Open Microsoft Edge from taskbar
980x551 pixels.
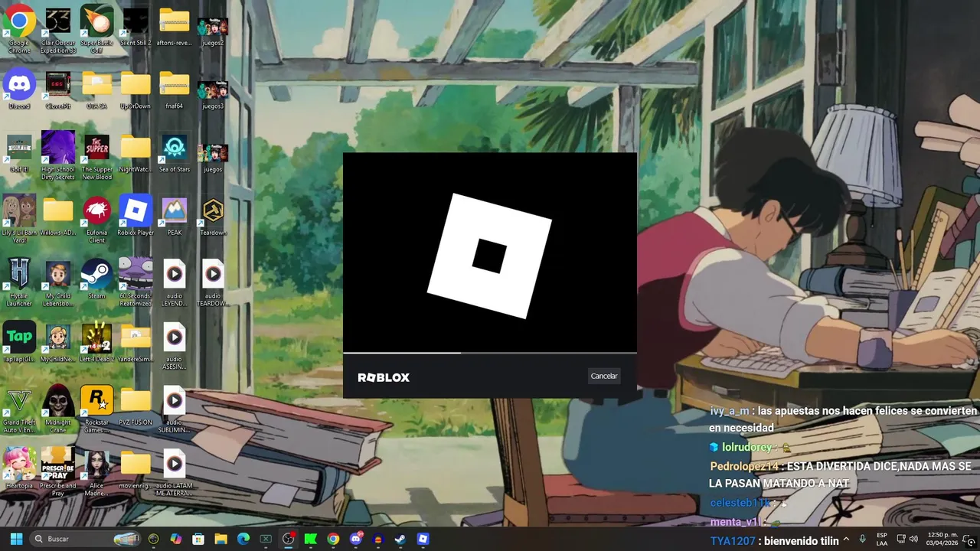pos(243,539)
